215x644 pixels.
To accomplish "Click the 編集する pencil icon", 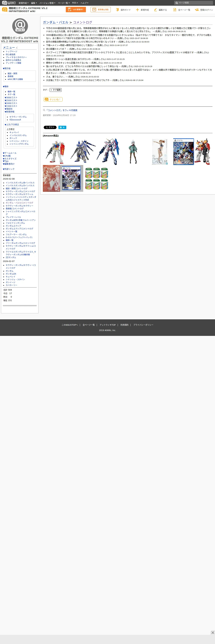I will point(155,10).
